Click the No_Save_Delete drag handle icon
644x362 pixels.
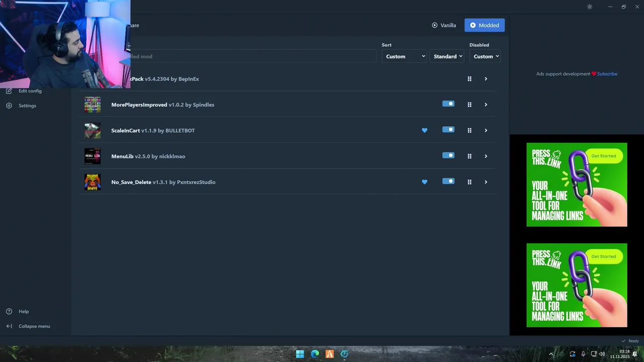coord(469,182)
